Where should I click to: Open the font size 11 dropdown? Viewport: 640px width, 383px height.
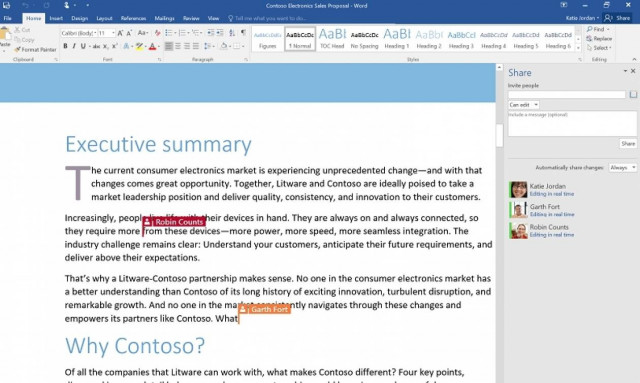(113, 33)
